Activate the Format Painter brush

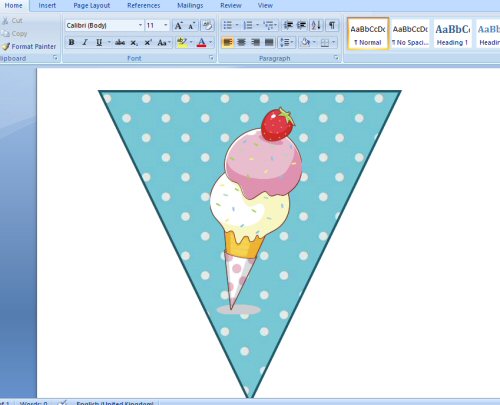[x=29, y=47]
